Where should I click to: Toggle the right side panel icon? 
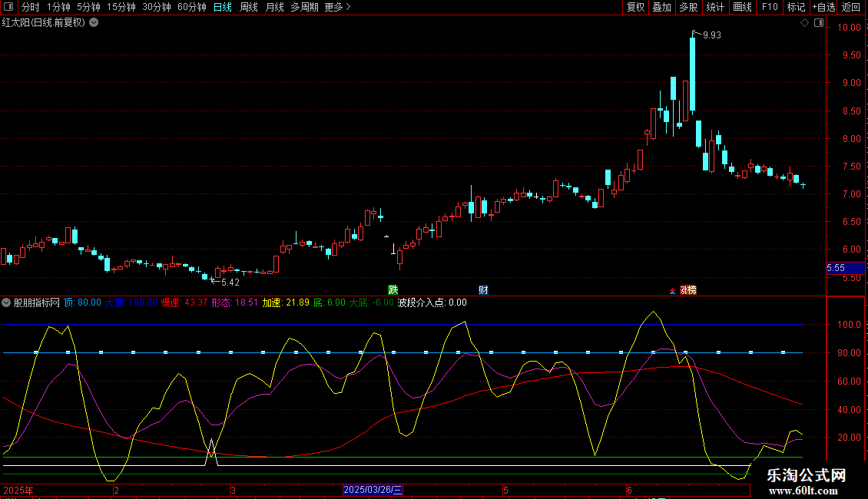tap(817, 23)
